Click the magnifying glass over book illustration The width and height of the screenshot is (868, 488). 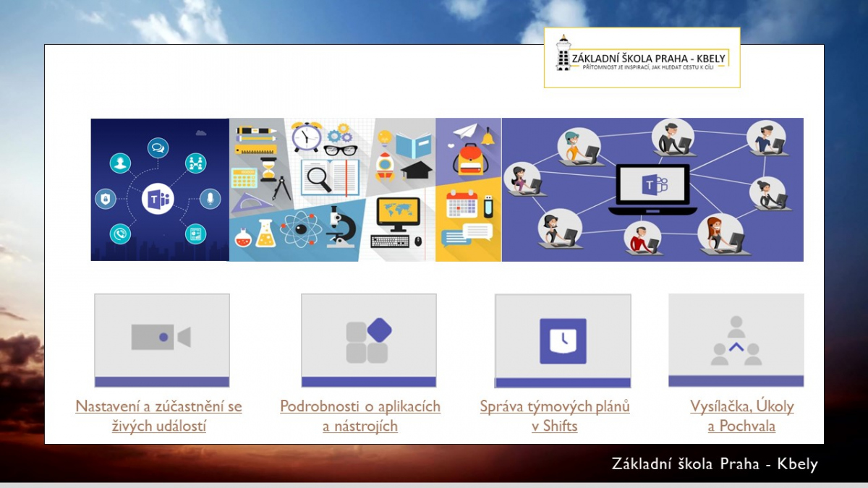coord(318,178)
